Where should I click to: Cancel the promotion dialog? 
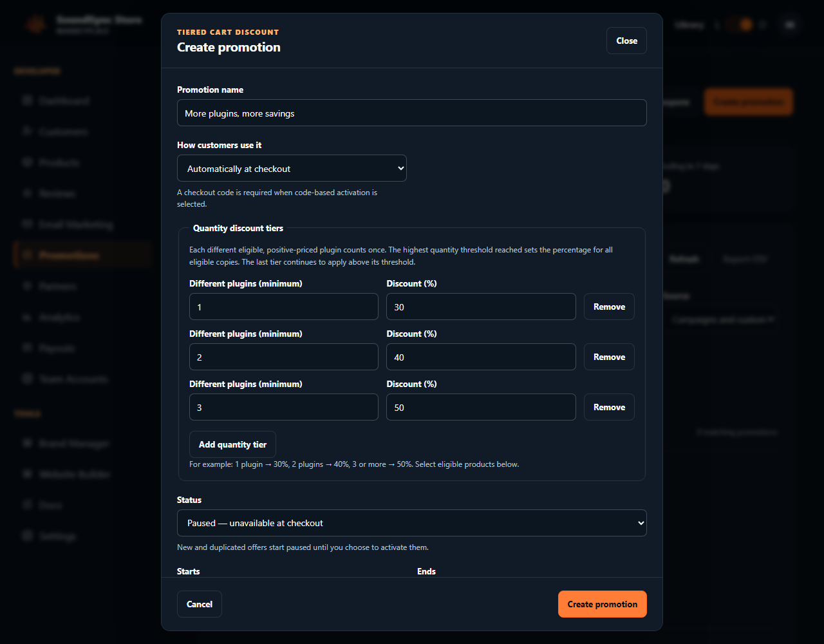200,604
